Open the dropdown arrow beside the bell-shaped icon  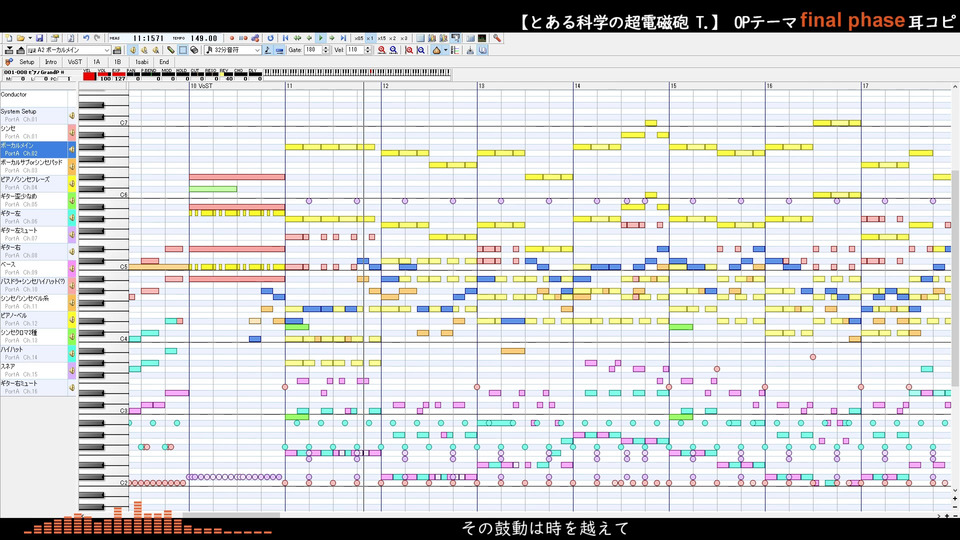coord(446,50)
